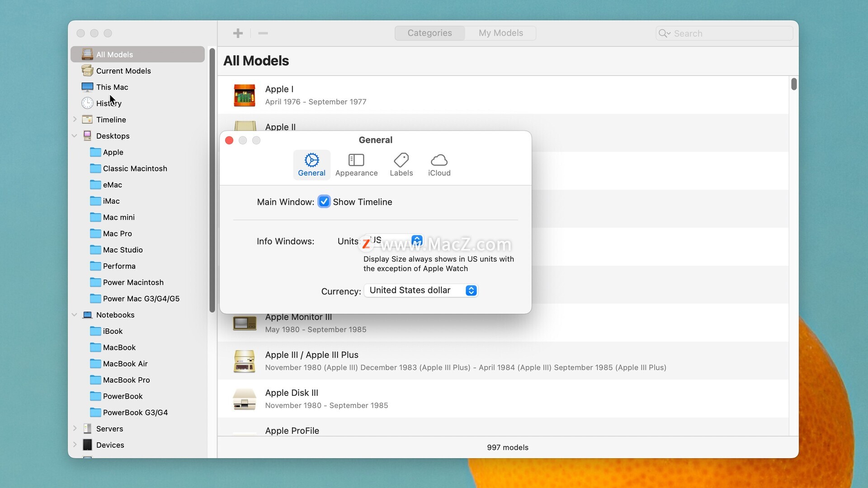Click the iBook folder icon
868x488 pixels.
95,331
